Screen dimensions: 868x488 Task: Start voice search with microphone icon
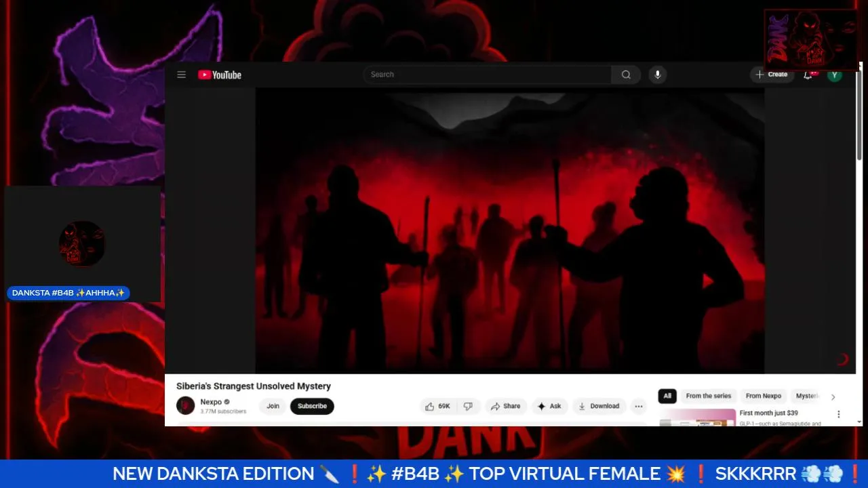pyautogui.click(x=657, y=75)
